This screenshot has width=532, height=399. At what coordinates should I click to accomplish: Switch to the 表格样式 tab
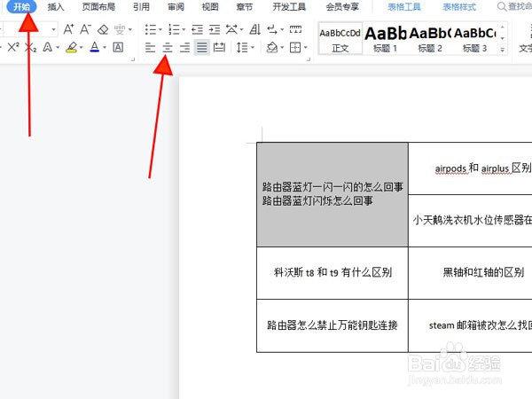[x=459, y=7]
